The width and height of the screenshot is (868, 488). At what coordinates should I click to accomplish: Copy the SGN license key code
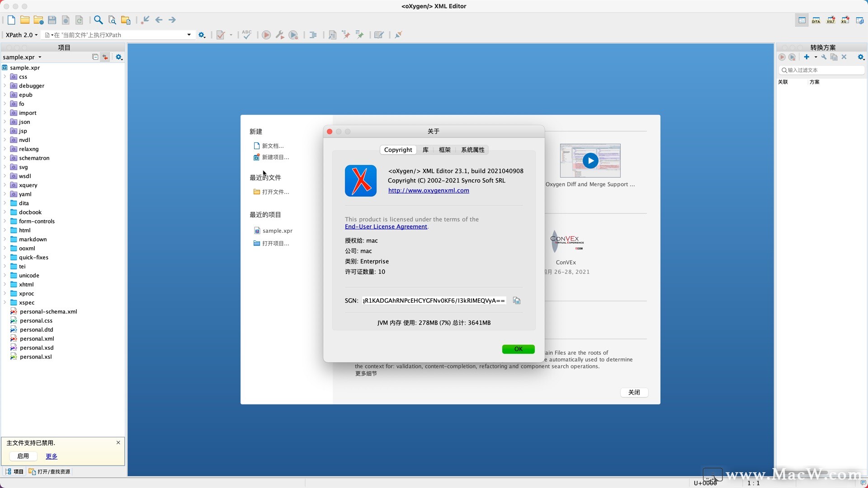click(517, 300)
